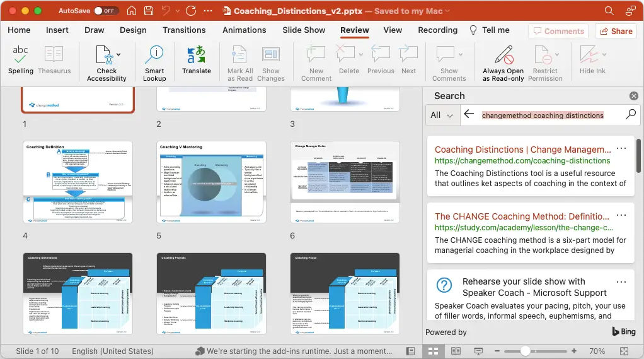644x359 pixels.
Task: Open the Undo history dropdown arrow
Action: 178,11
